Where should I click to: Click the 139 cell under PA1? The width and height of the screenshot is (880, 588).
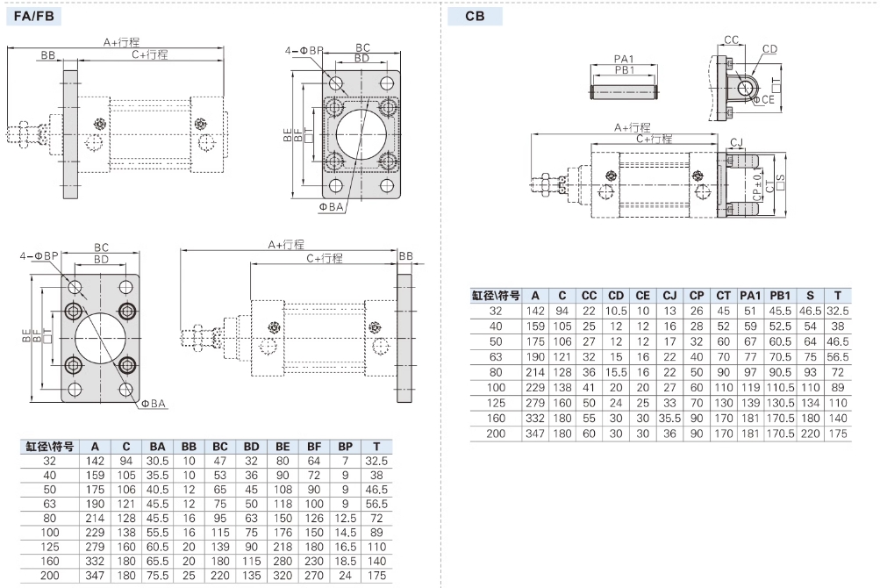point(750,403)
